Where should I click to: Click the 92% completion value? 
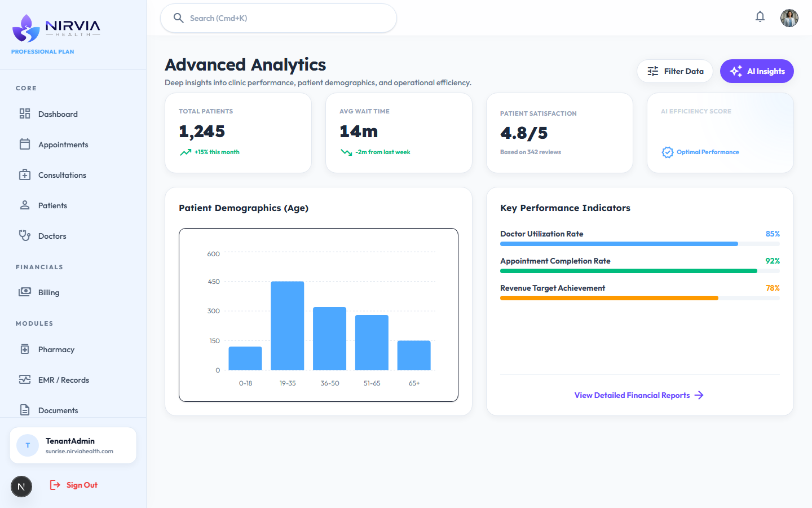pos(773,261)
